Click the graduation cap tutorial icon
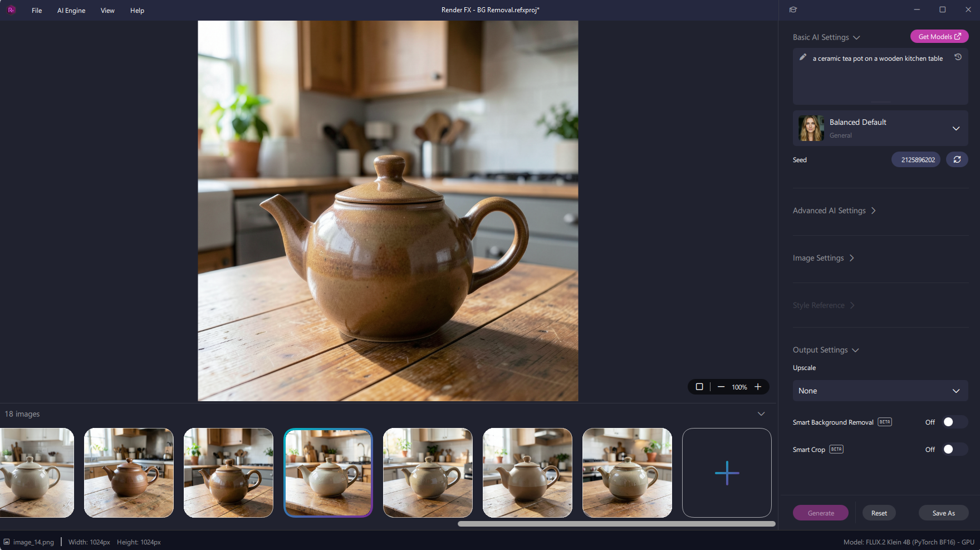 (793, 9)
